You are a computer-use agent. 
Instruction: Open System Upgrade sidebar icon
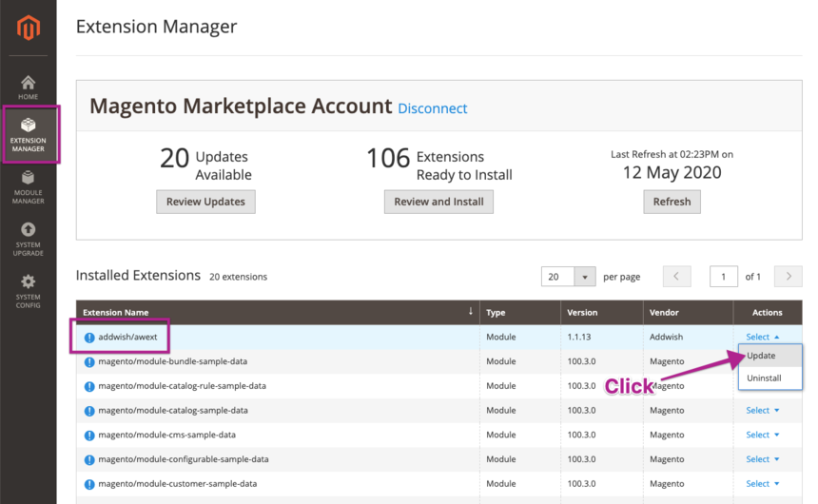point(29,239)
